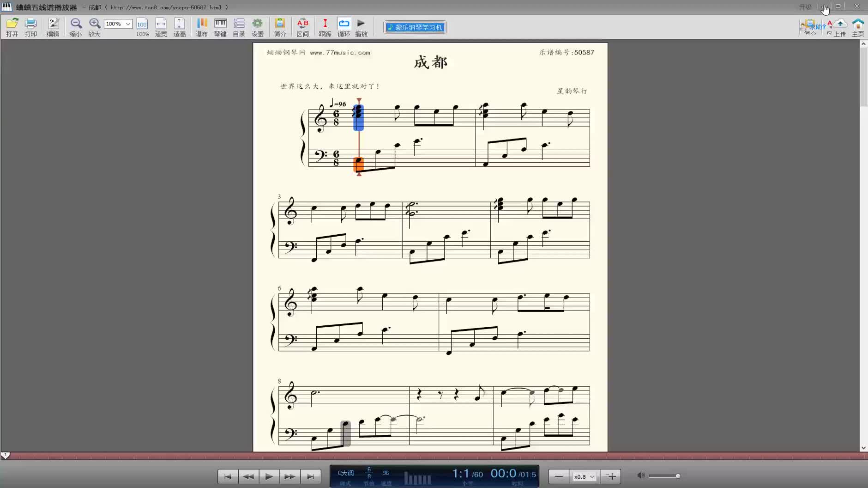Reset zoom with the 100% page icon
Screen dimensions: 868x488
[x=142, y=27]
